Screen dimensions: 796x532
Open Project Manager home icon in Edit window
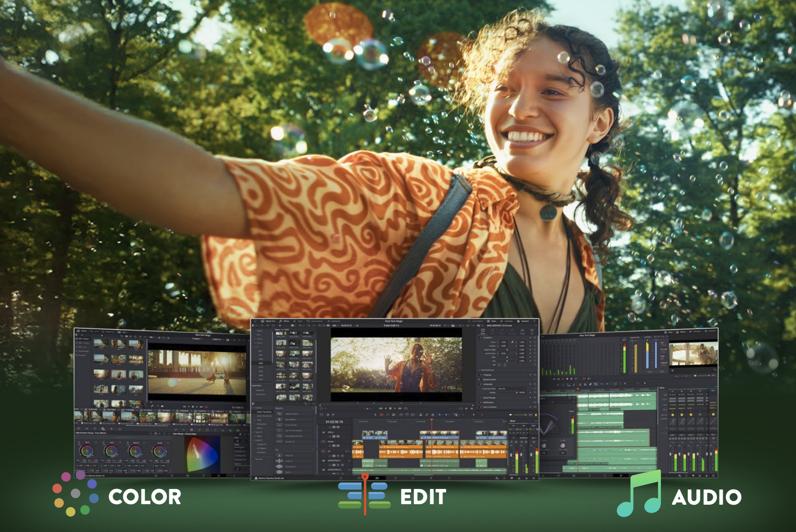coord(526,478)
